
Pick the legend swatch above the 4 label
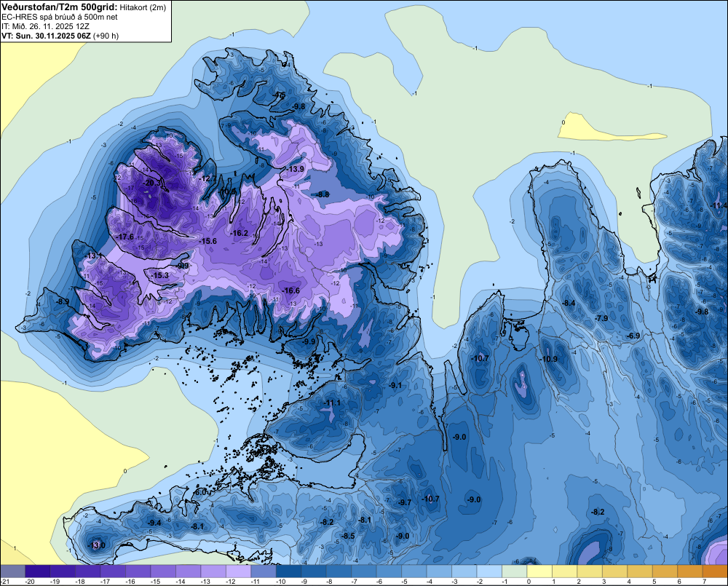pos(639,571)
